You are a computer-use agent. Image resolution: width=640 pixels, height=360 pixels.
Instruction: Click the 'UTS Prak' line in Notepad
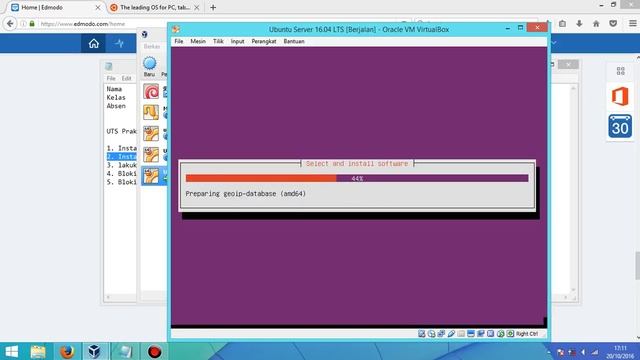[x=121, y=131]
